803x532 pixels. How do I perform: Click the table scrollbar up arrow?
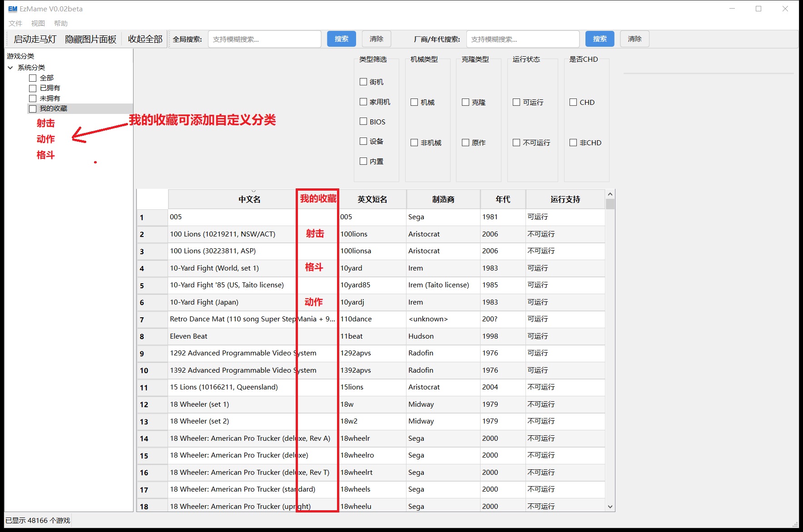610,194
